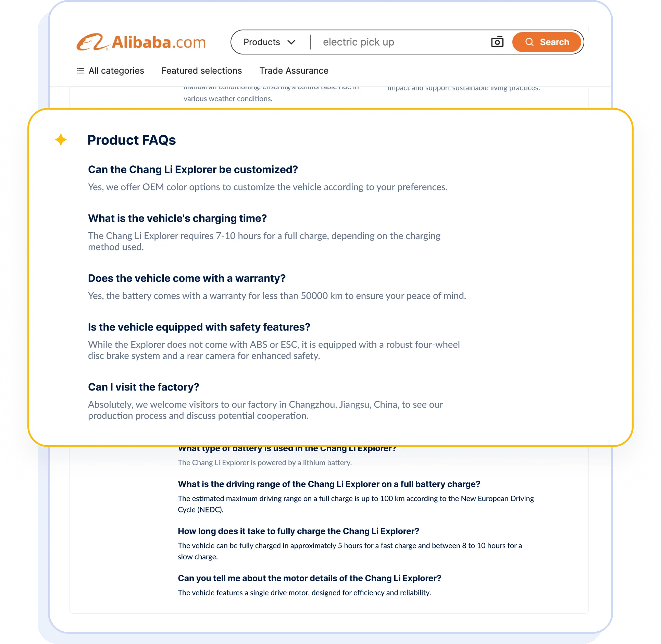Click the Featured Selections menu item
661x644 pixels.
coord(202,71)
